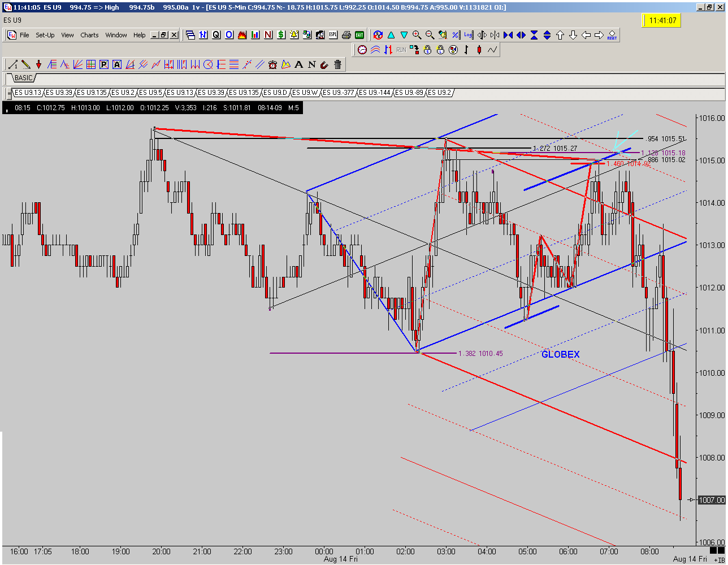
Task: Open the Set-Up menu
Action: (45, 35)
